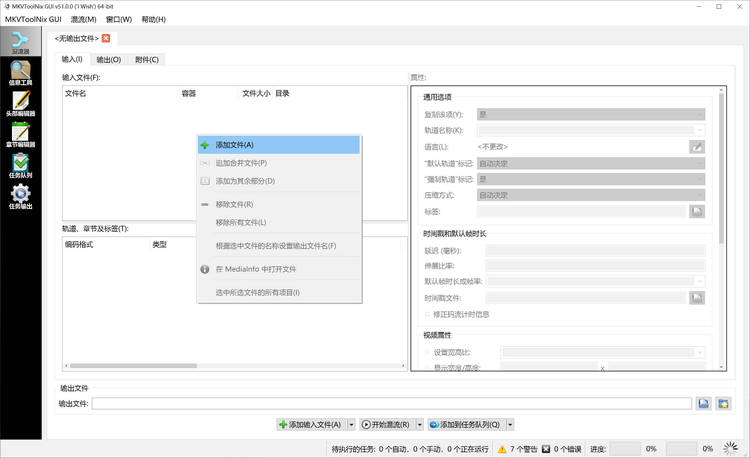Open the MKVToolNix GUI menu
Viewport: 750px width, 458px height.
(33, 19)
